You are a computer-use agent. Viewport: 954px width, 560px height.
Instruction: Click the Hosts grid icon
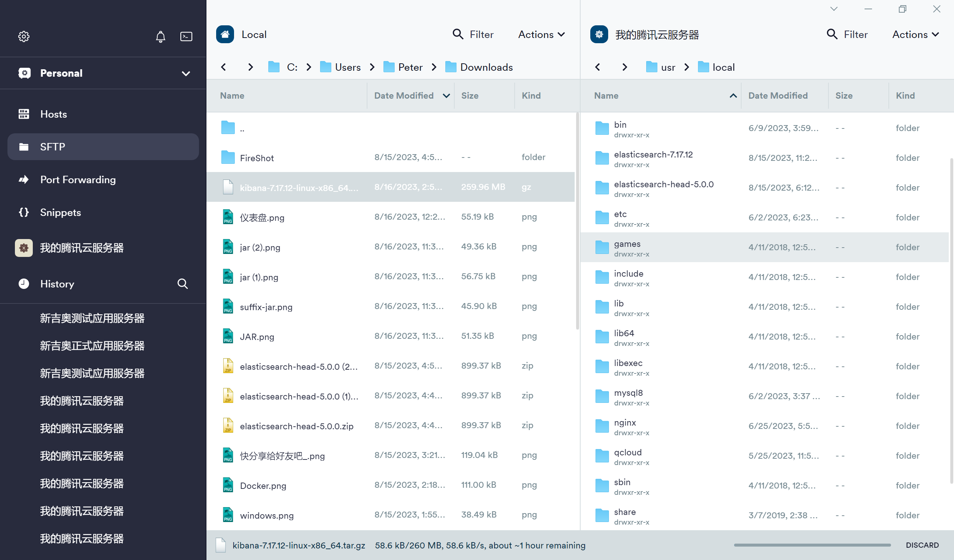coord(24,114)
